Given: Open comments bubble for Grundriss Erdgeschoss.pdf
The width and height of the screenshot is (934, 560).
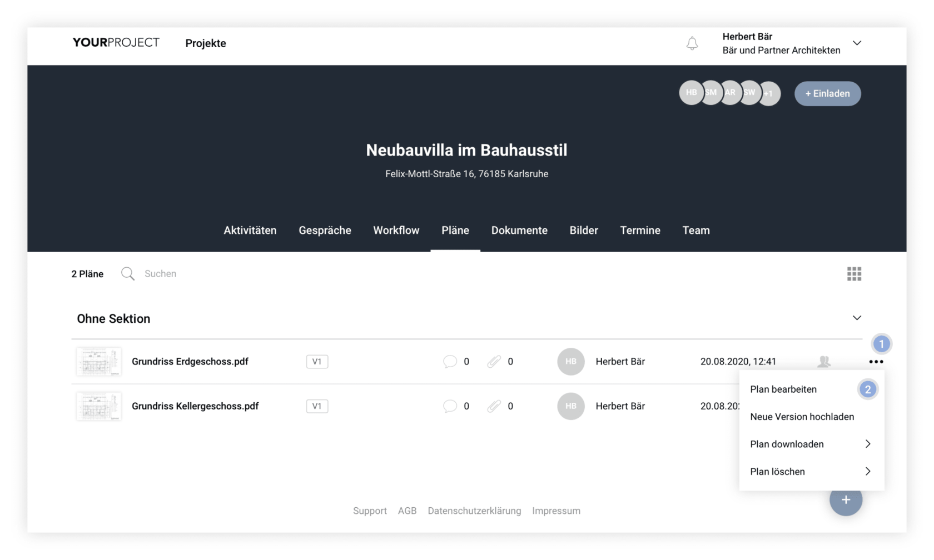Looking at the screenshot, I should (450, 362).
